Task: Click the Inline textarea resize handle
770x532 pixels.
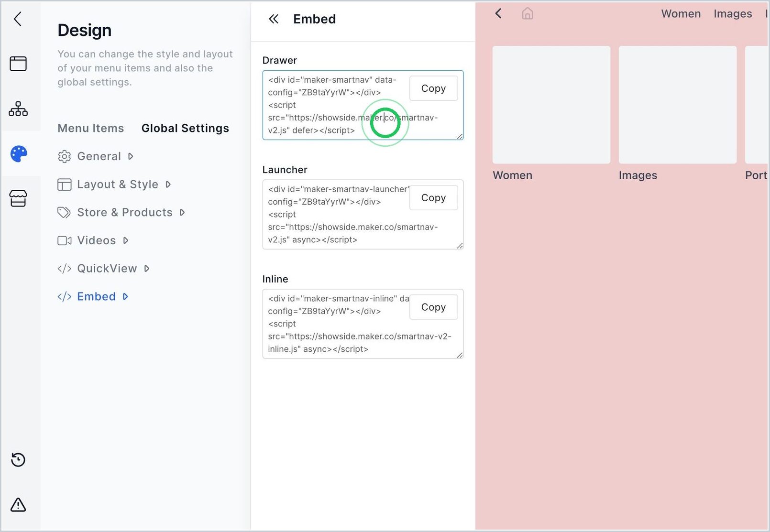Action: pos(460,355)
